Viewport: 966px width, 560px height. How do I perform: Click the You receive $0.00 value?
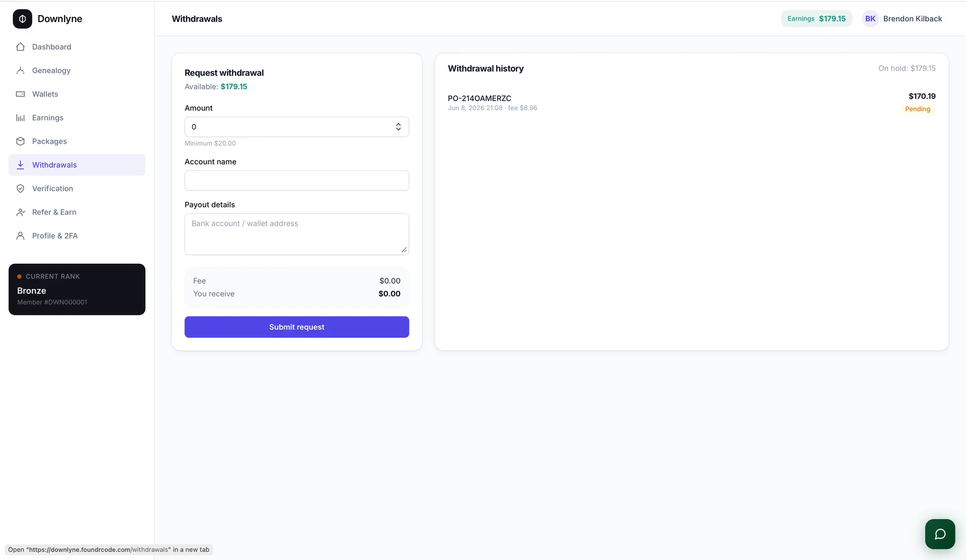coord(389,294)
